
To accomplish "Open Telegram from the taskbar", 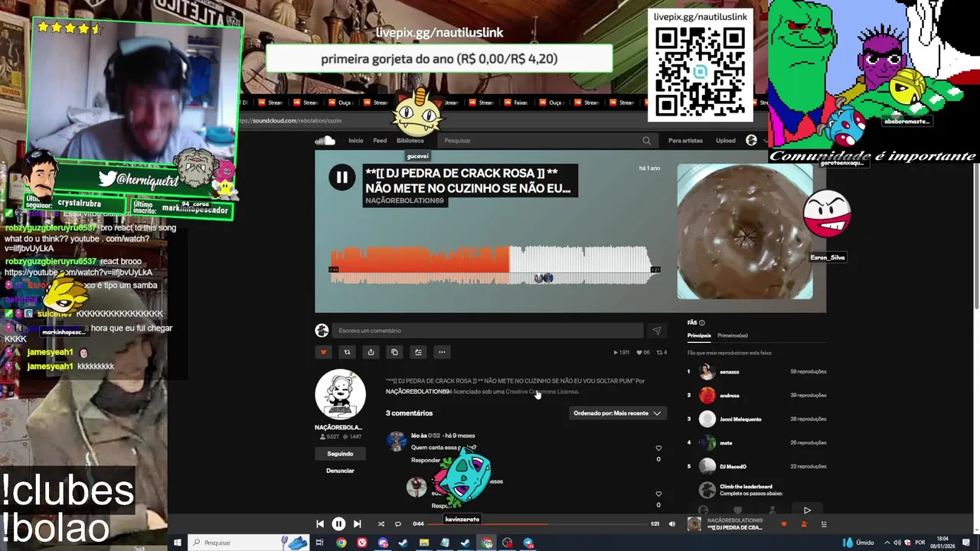I will click(x=528, y=543).
